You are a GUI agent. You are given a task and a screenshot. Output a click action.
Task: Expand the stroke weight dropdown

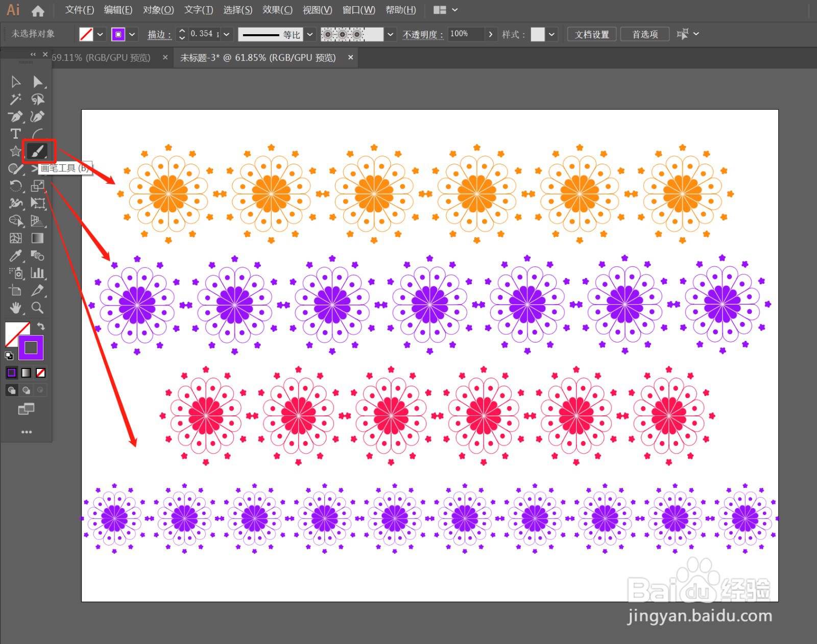pos(227,34)
